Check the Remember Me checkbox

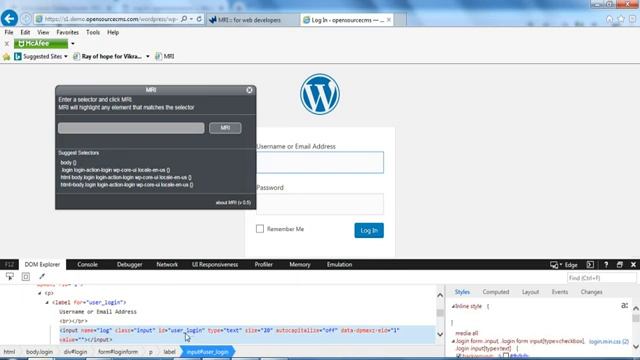[x=260, y=229]
